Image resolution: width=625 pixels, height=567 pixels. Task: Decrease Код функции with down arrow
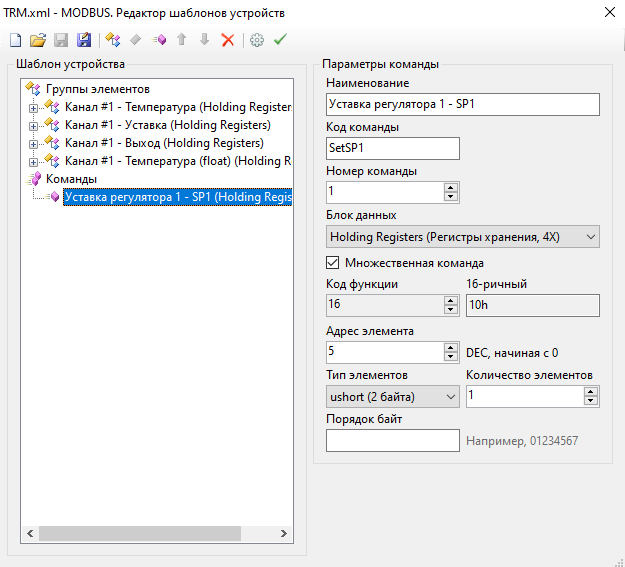pyautogui.click(x=450, y=310)
